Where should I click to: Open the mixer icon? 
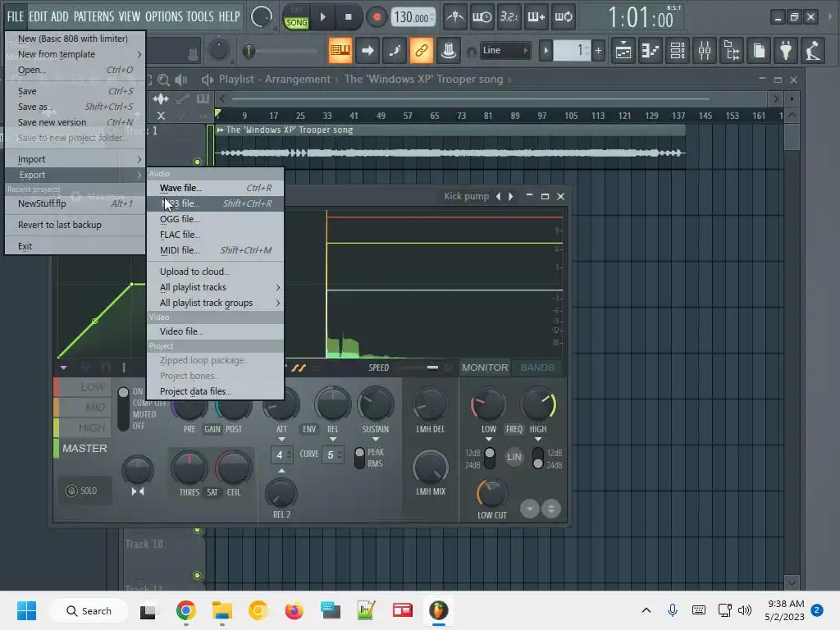(705, 51)
